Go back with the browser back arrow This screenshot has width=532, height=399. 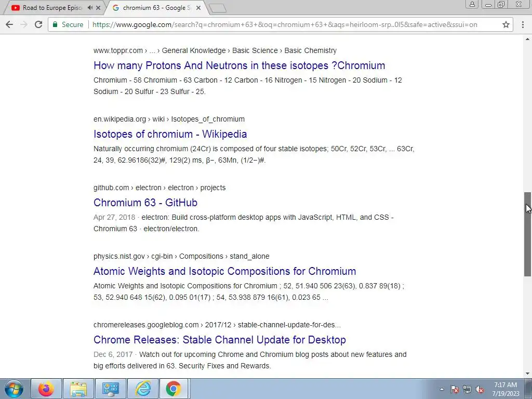click(x=9, y=24)
